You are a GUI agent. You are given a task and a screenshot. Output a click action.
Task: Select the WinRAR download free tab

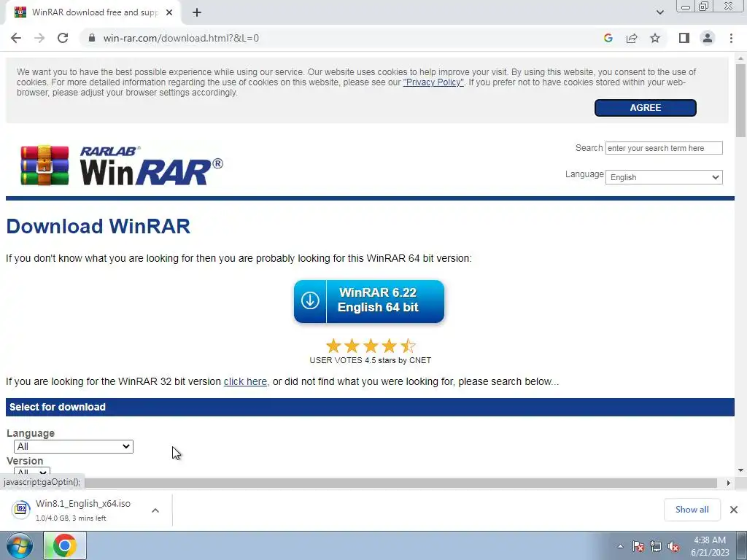click(93, 12)
